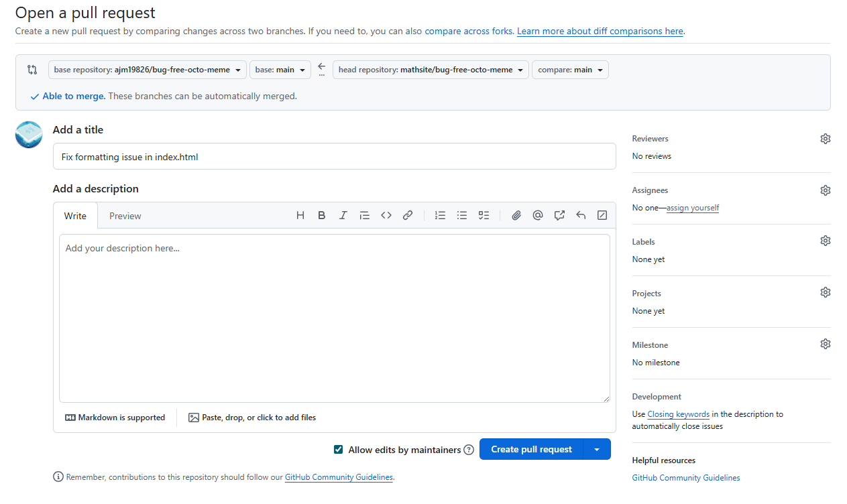847x504 pixels.
Task: Attach files using paperclip icon
Action: [x=516, y=215]
